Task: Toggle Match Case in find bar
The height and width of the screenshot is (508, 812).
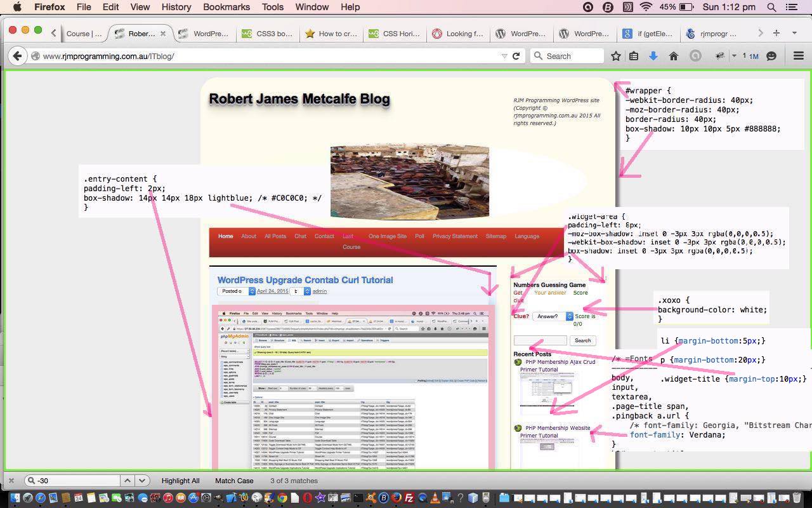Action: pos(234,481)
